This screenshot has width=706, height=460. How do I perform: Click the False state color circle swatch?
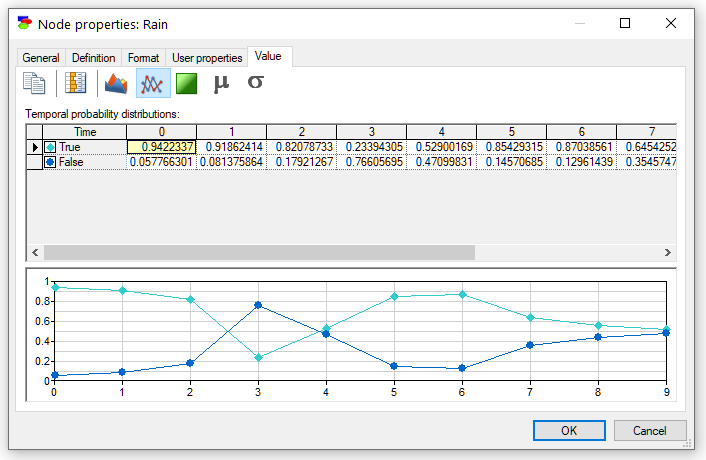50,162
